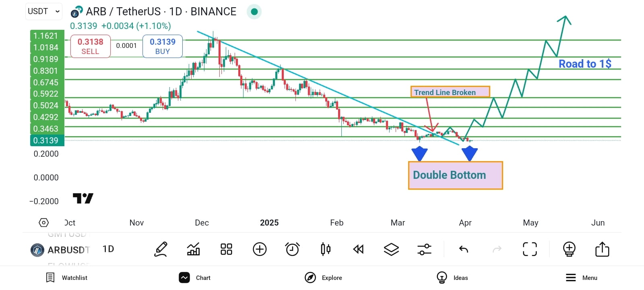Click the 1.1621 price level label

coord(47,36)
